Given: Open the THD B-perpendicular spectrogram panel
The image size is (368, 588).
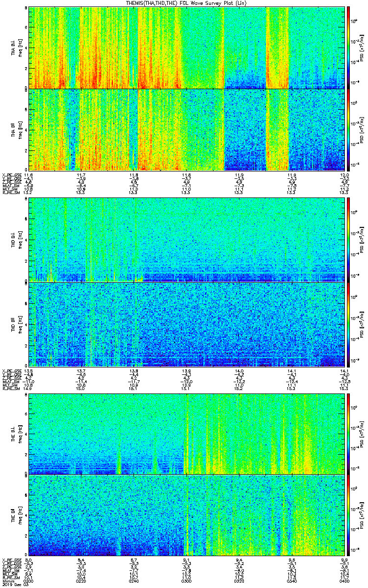Looking at the screenshot, I should pyautogui.click(x=186, y=240).
